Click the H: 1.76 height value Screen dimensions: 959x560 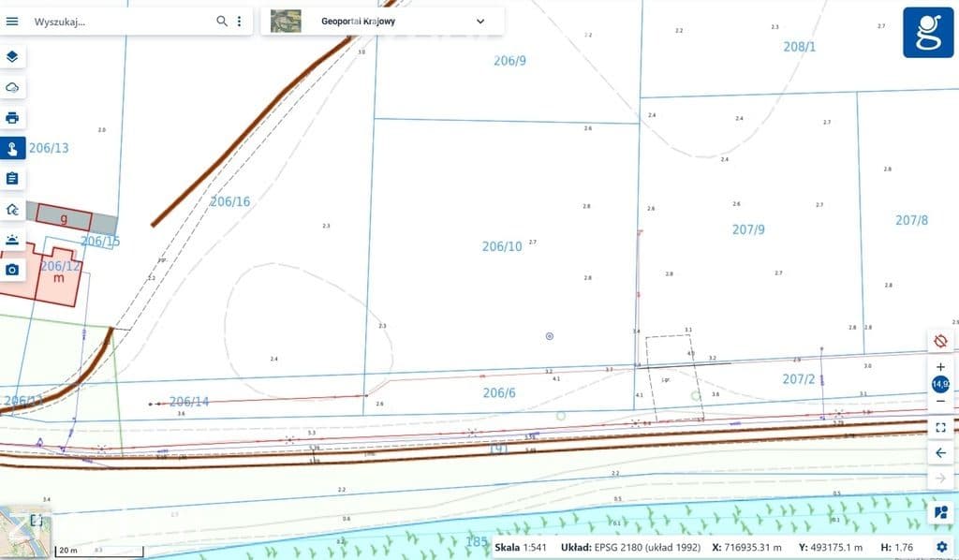point(896,547)
